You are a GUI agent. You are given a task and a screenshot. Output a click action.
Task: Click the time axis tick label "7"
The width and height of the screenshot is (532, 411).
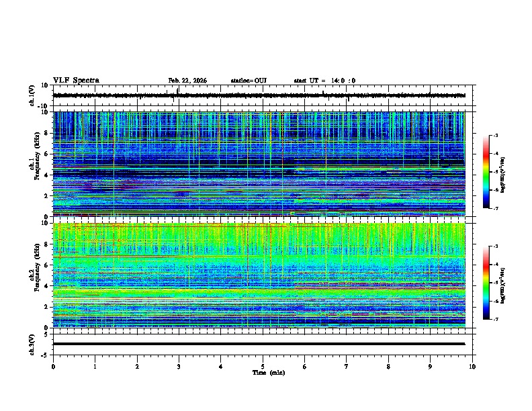pyautogui.click(x=347, y=367)
